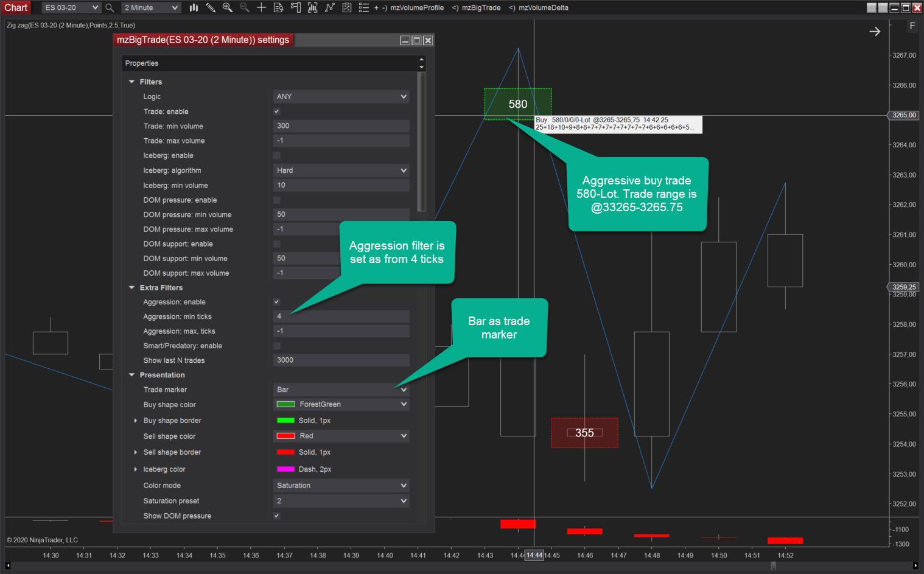Screen dimensions: 924x574
Task: Open the chart trader icon
Action: pos(295,8)
